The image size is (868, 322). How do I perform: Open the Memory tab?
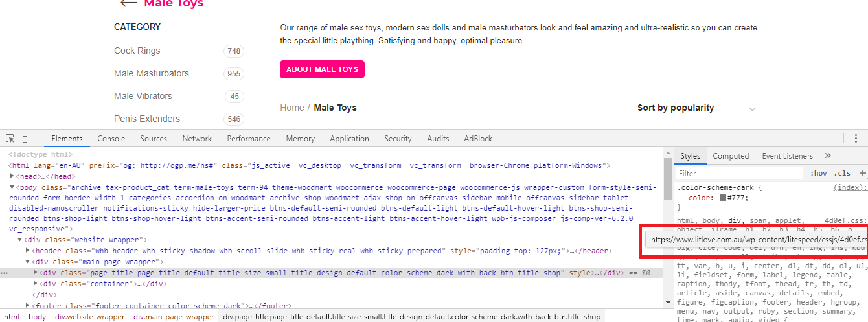tap(301, 139)
